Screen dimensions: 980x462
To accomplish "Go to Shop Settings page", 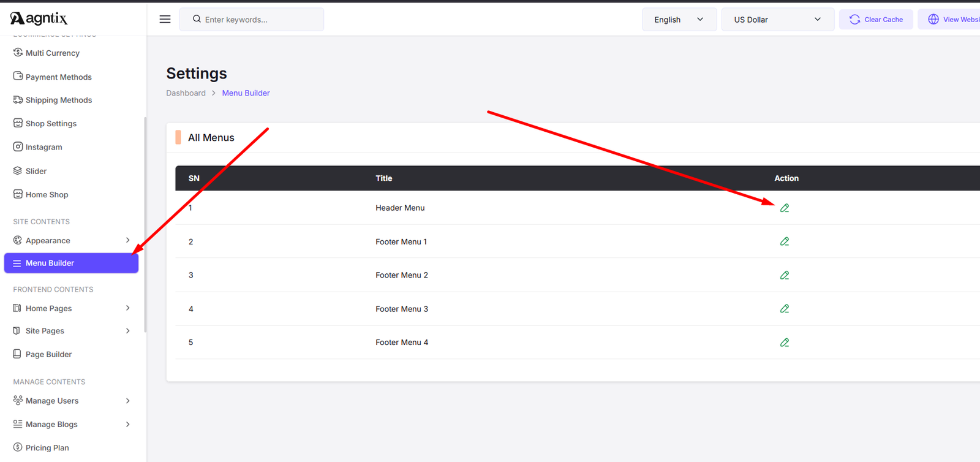I will pos(51,124).
